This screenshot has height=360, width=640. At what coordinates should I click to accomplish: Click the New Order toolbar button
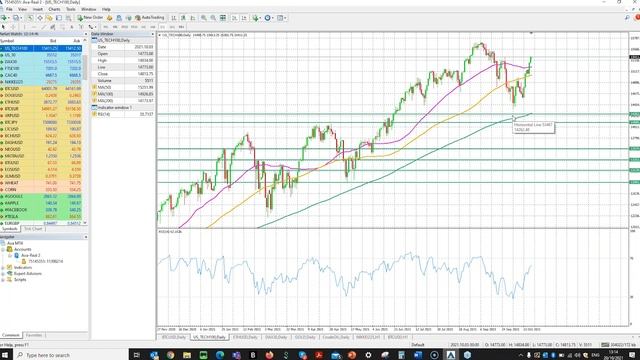[90, 18]
